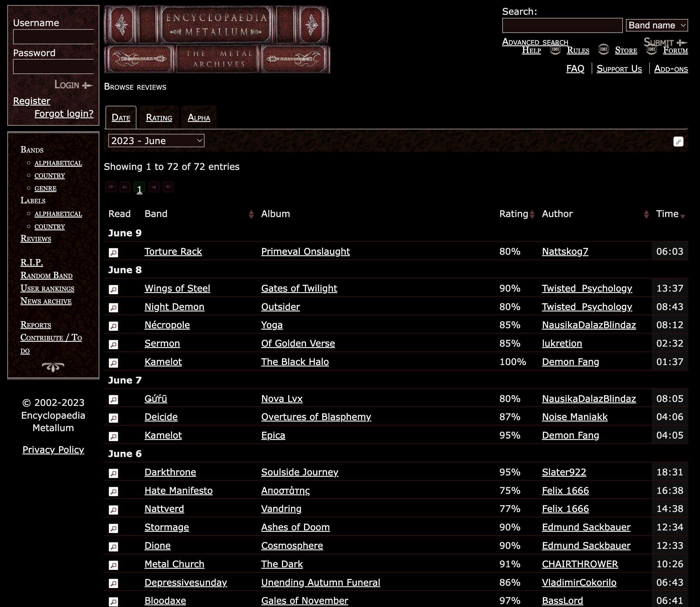Select the Rating tab
Image resolution: width=700 pixels, height=607 pixels.
(158, 117)
